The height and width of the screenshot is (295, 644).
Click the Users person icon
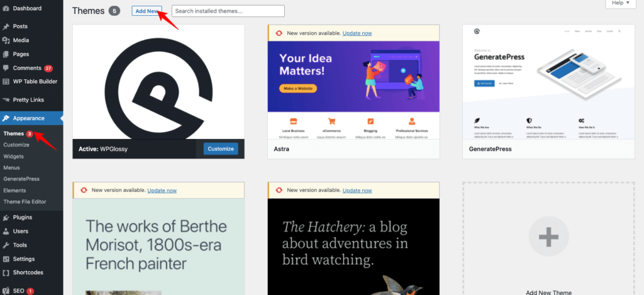(x=6, y=231)
